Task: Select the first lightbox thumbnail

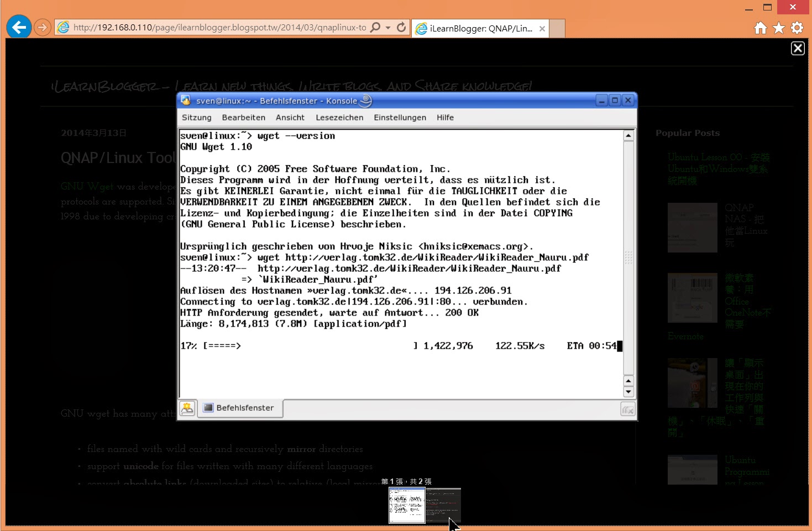Action: coord(407,505)
